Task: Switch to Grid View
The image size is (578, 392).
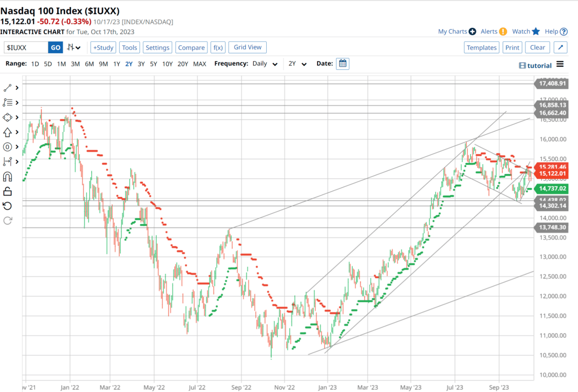Action: point(247,47)
